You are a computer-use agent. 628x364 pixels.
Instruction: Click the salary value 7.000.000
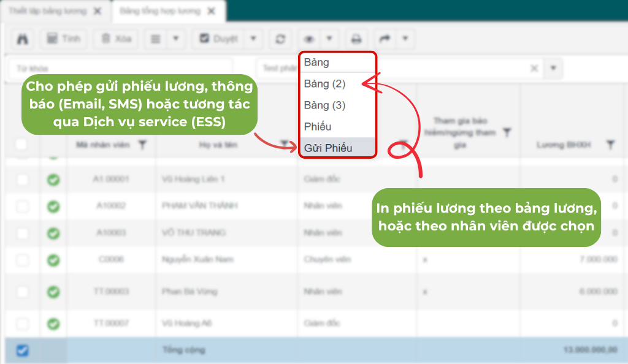tap(599, 259)
